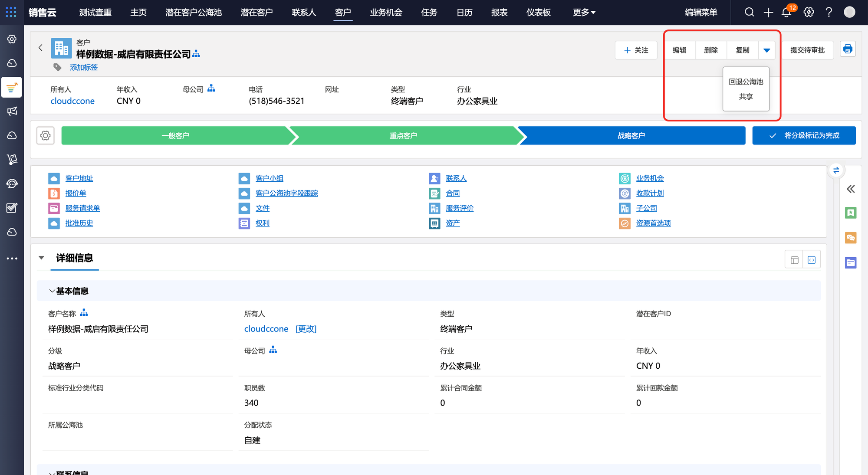
Task: Select the 重点客户 stage in path
Action: tap(403, 136)
